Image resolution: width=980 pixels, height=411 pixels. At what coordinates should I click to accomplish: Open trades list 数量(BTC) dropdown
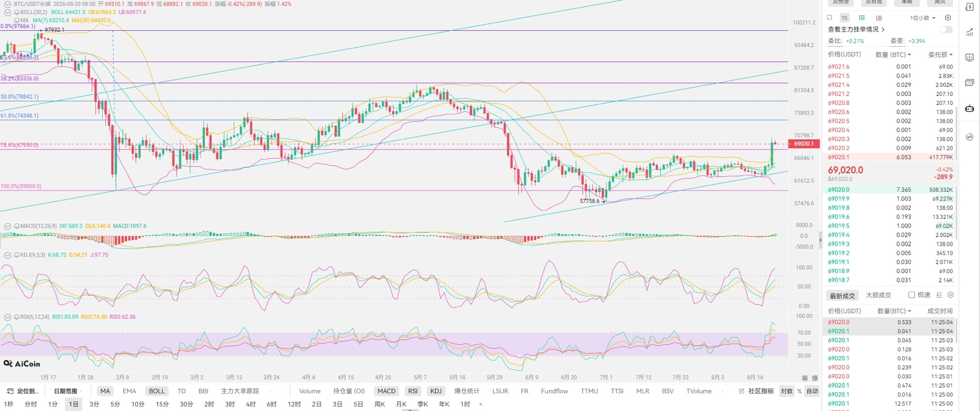pyautogui.click(x=894, y=311)
